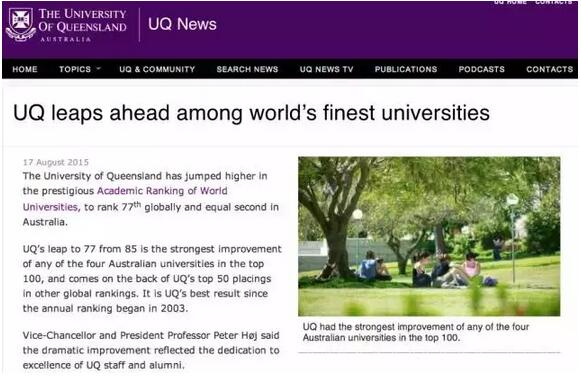Image resolution: width=581 pixels, height=377 pixels.
Task: Open the UQ News header title
Action: click(182, 24)
